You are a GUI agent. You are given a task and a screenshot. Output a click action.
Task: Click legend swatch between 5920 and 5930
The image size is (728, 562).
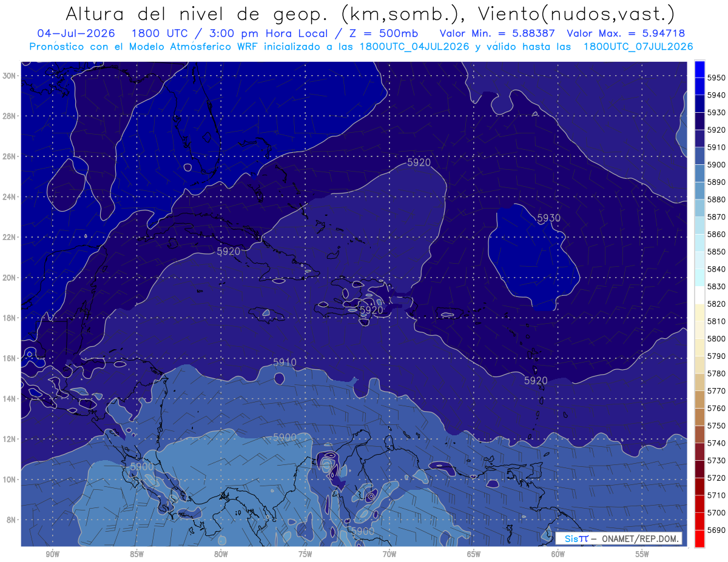tap(699, 121)
